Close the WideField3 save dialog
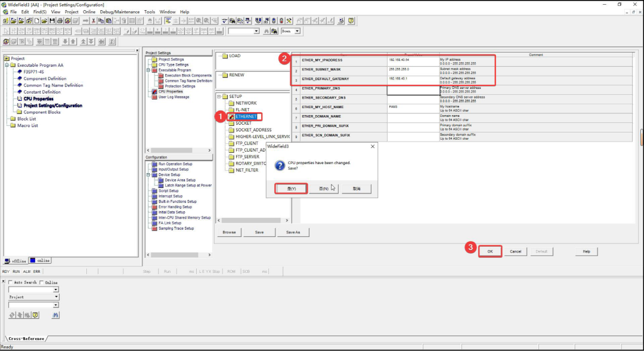 click(x=373, y=146)
